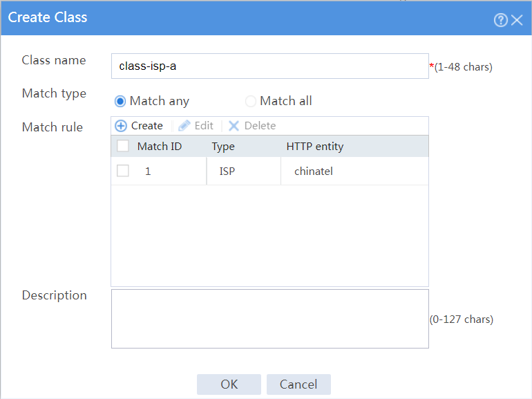The image size is (532, 399).
Task: Confirm with the OK button
Action: pyautogui.click(x=229, y=384)
